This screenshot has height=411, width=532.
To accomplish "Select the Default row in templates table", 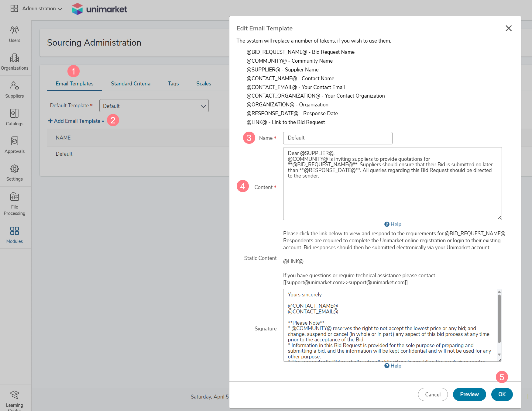I will (x=138, y=154).
